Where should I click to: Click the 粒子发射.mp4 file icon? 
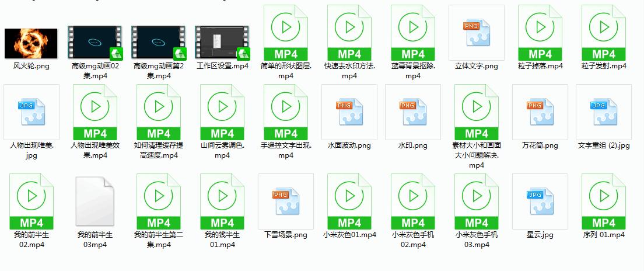click(604, 33)
